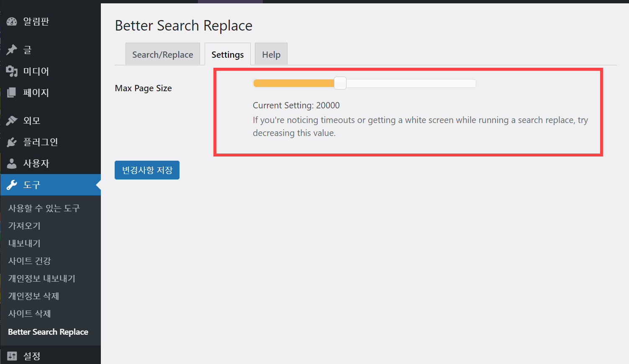
Task: Click the 변경사항 저장 save button
Action: pyautogui.click(x=147, y=170)
